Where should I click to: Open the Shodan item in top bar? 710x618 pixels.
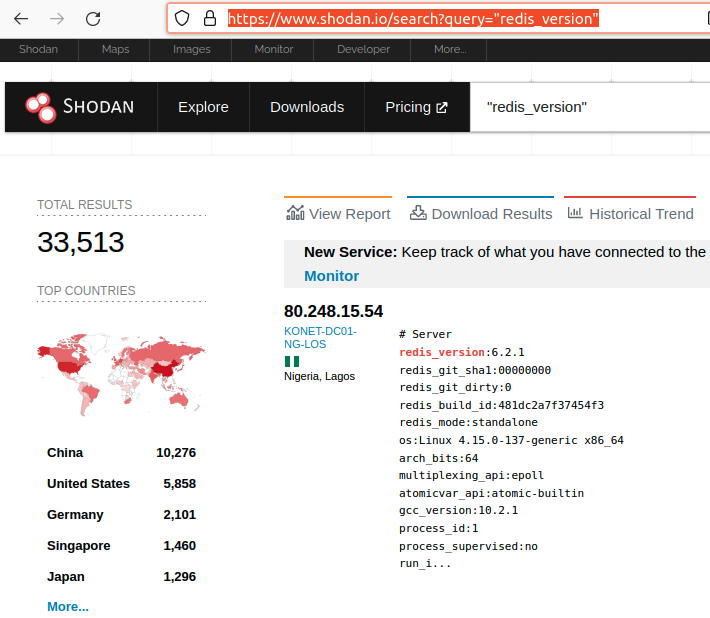click(38, 49)
